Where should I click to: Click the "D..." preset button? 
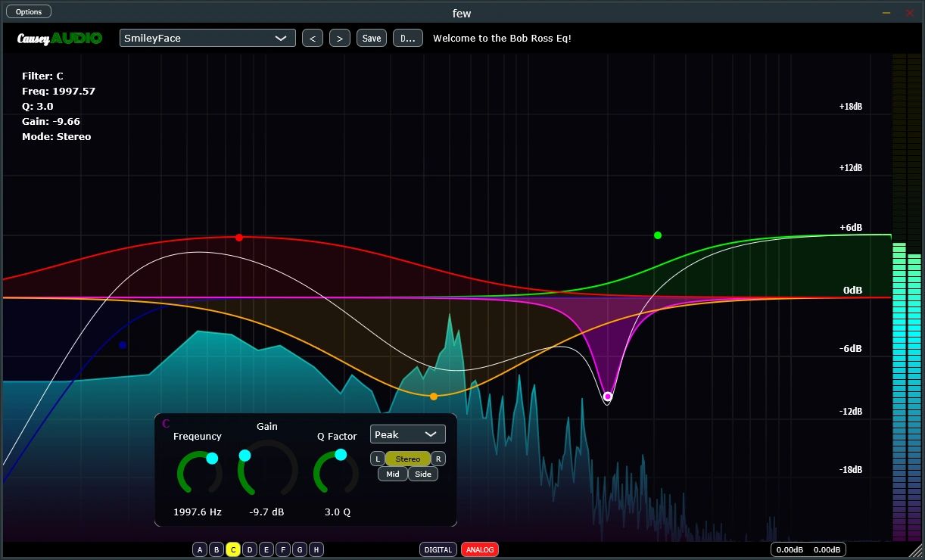tap(408, 38)
